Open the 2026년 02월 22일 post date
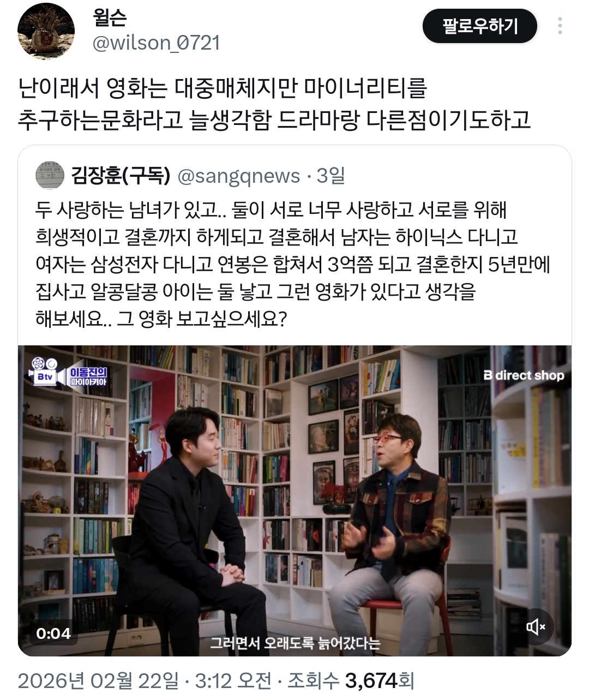Image resolution: width=589 pixels, height=700 pixels. (x=98, y=680)
